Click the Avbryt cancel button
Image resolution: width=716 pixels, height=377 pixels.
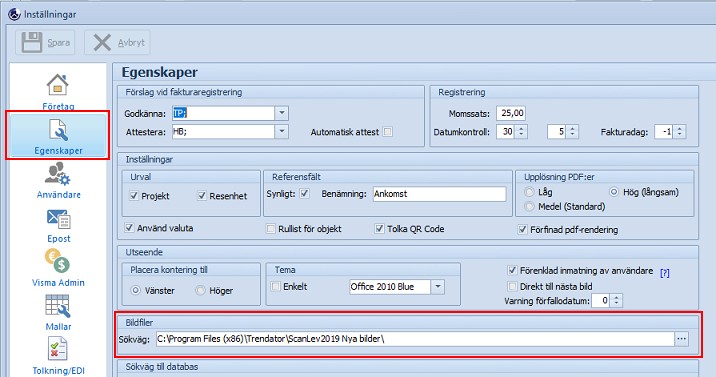click(x=117, y=42)
